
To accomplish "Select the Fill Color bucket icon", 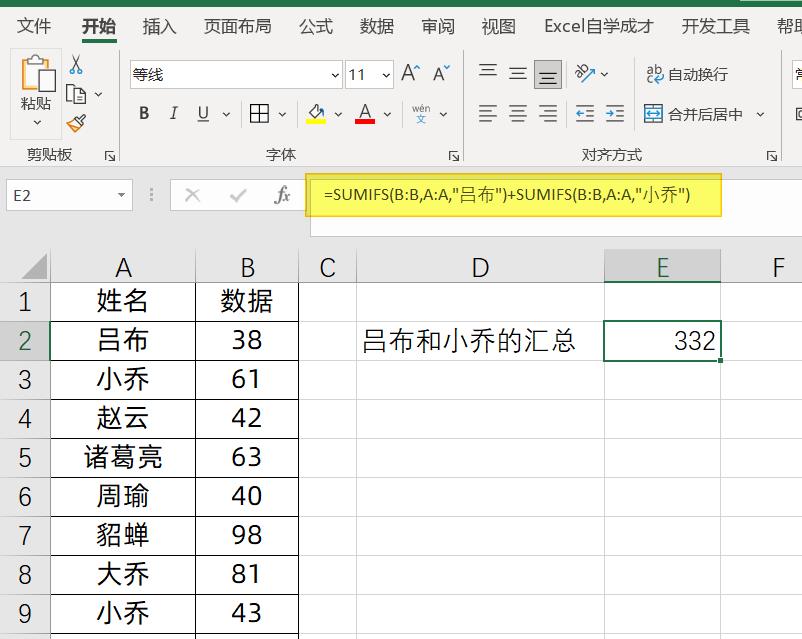I will pos(314,113).
